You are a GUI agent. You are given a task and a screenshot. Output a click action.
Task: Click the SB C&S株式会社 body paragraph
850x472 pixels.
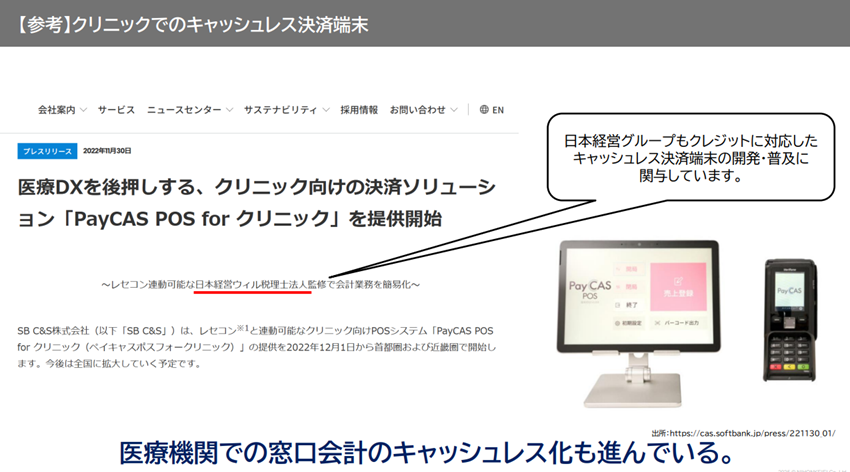pyautogui.click(x=256, y=347)
